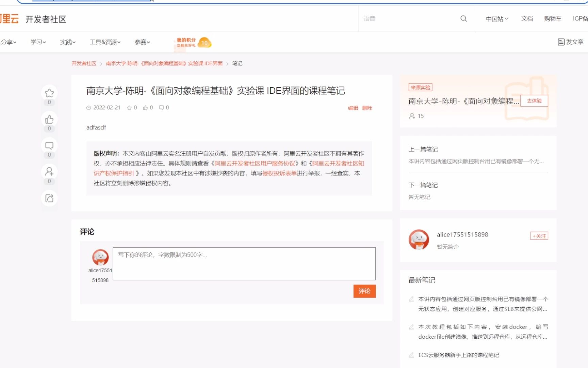This screenshot has height=368, width=588.
Task: Open the 实践 dropdown menu
Action: (68, 42)
